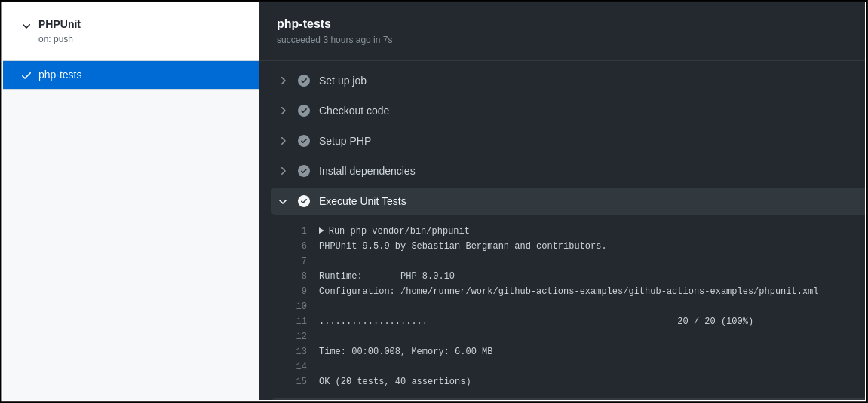Expand the Setup PHP step chevron
Screen dimensions: 868x403
pyautogui.click(x=284, y=141)
